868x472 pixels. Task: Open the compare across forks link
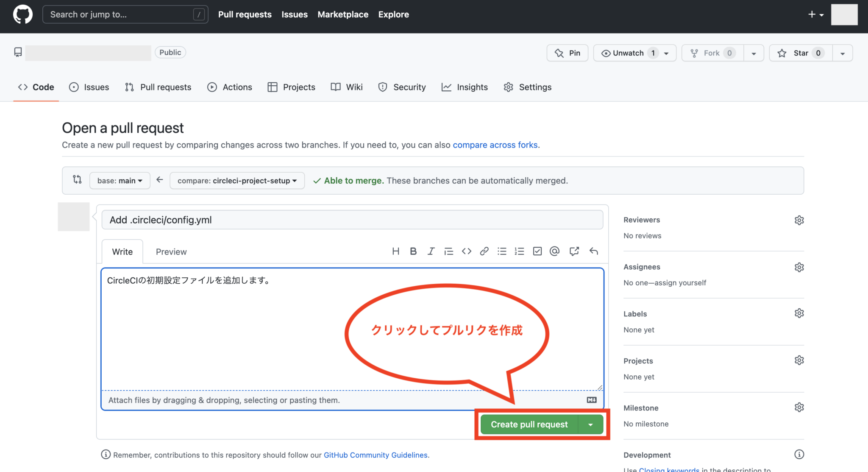pos(495,145)
